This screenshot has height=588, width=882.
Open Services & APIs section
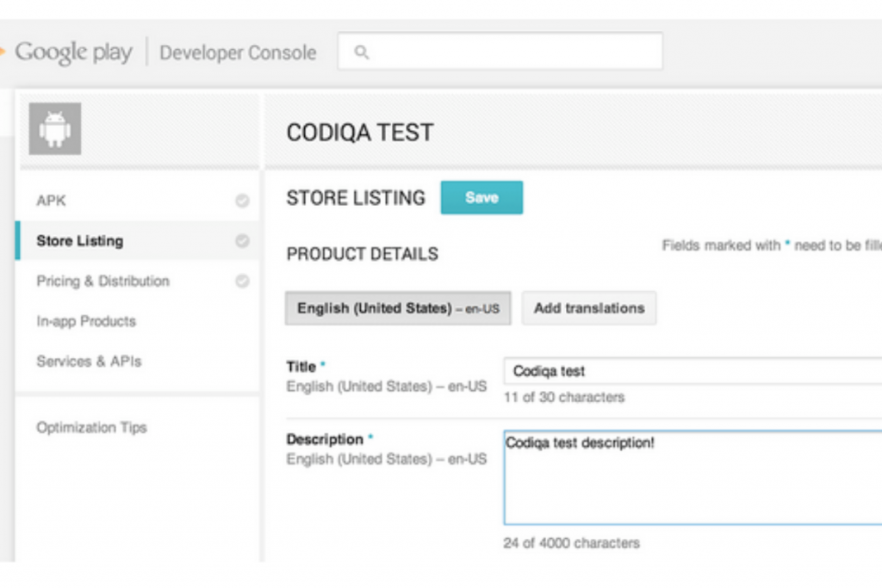pyautogui.click(x=89, y=362)
